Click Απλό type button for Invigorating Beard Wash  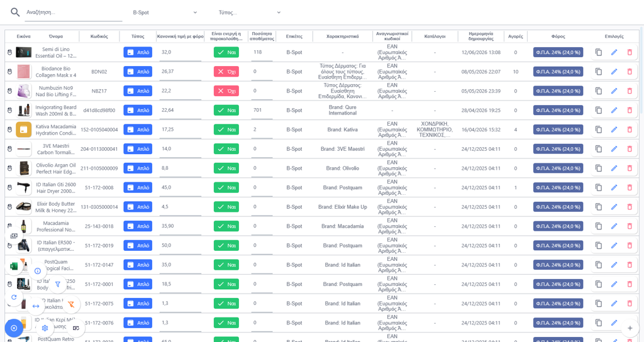click(138, 110)
